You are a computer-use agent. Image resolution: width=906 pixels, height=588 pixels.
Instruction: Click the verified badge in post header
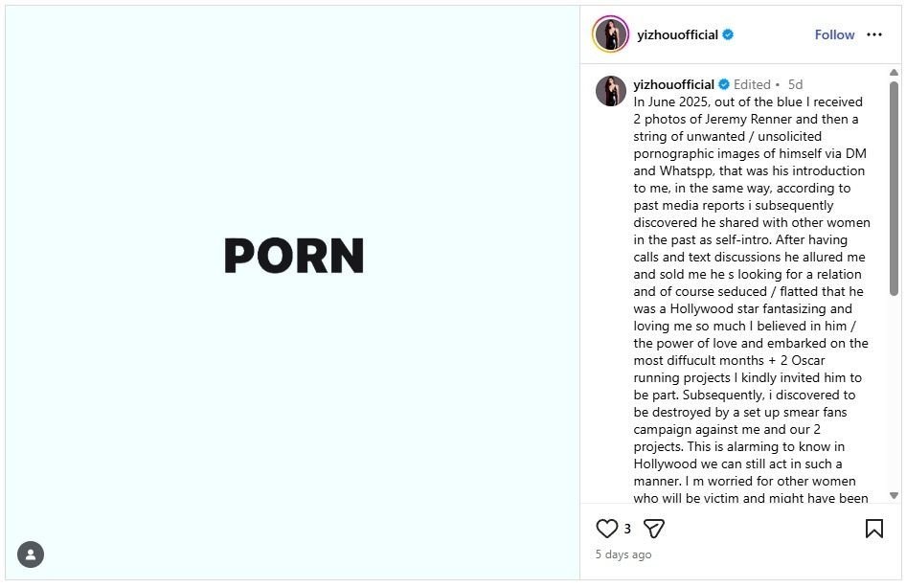tap(728, 34)
